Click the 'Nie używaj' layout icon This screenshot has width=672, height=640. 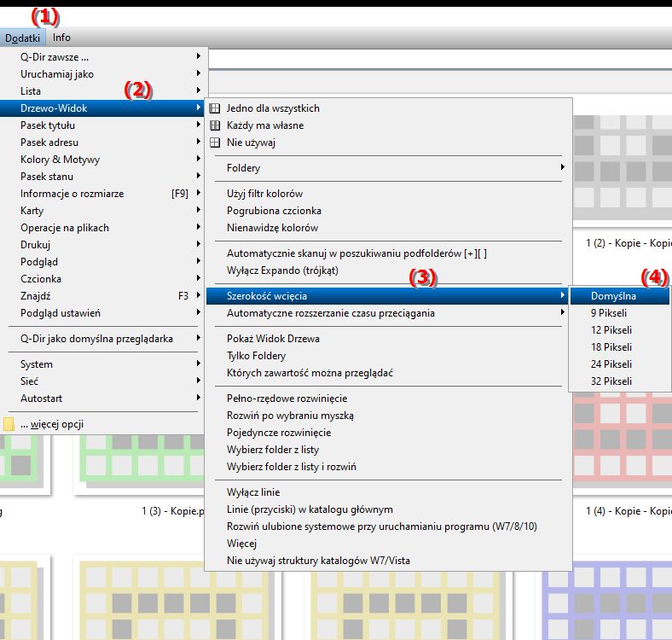tap(215, 143)
